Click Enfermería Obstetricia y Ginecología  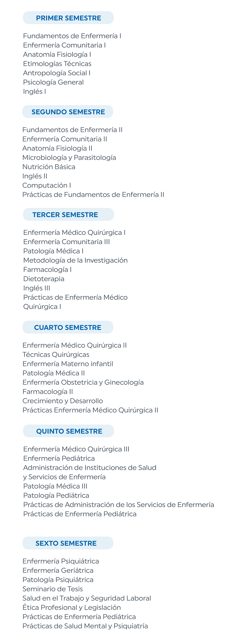pos(83,382)
